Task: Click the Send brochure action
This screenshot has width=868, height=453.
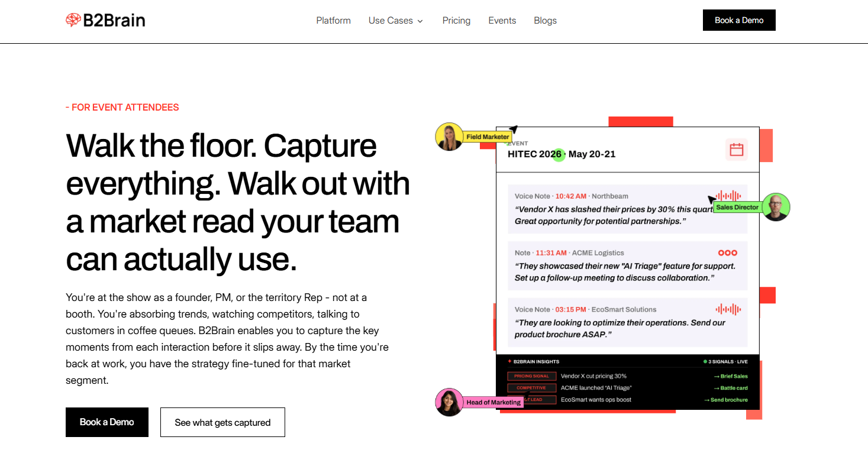Action: pyautogui.click(x=726, y=400)
